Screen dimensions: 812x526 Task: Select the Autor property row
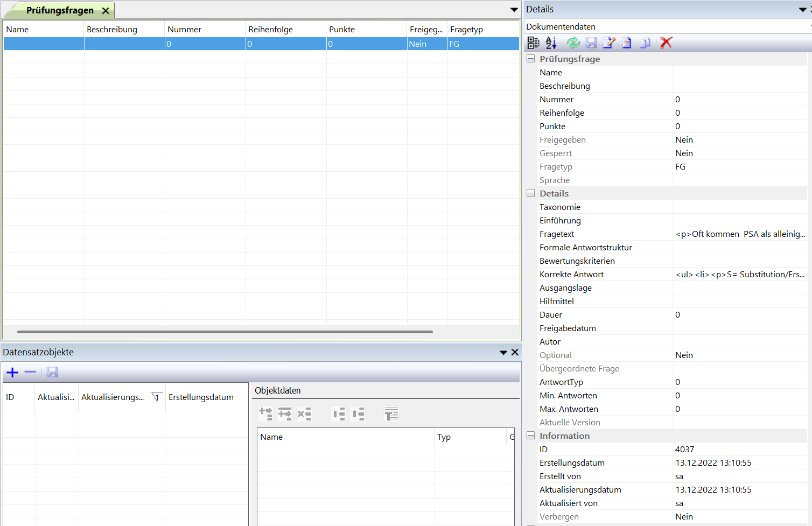[672, 342]
